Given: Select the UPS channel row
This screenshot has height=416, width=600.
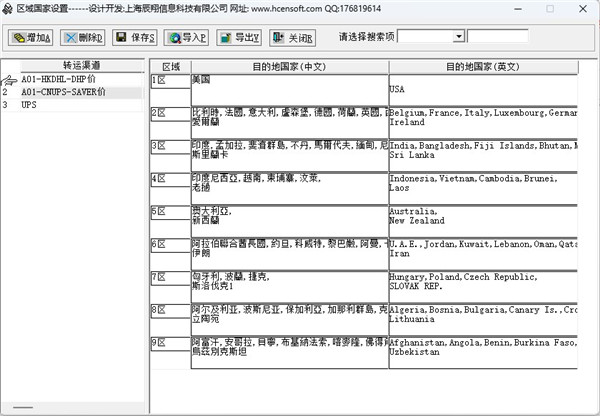Looking at the screenshot, I should click(29, 105).
